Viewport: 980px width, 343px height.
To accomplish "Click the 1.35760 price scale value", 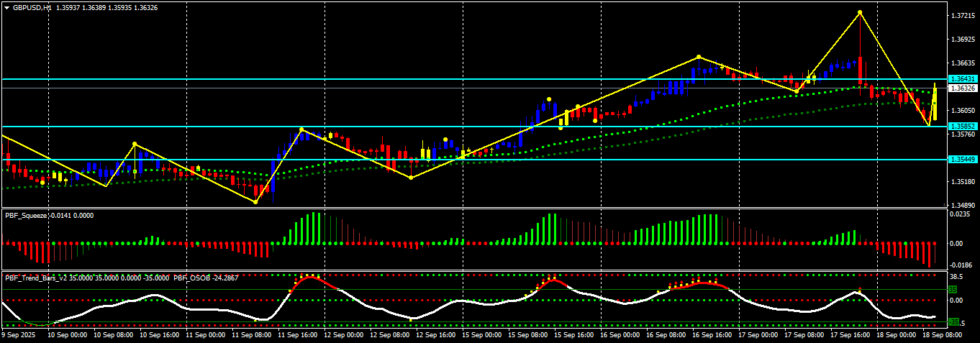I will pos(963,134).
